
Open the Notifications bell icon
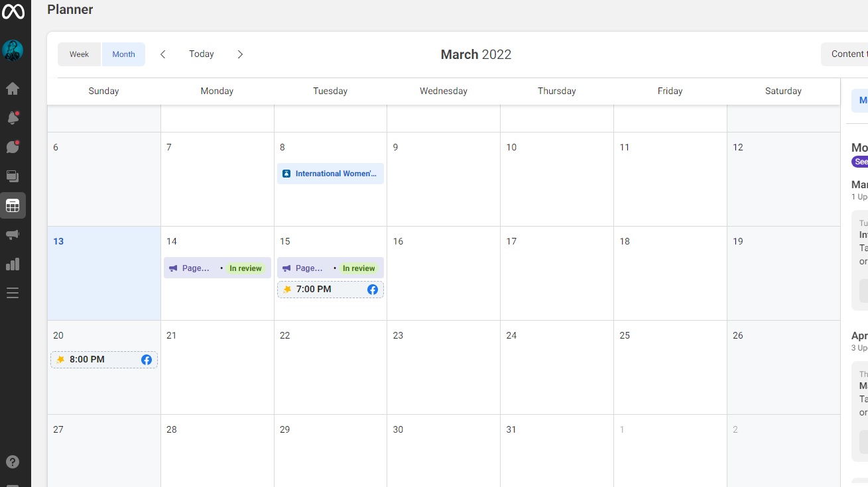click(x=13, y=118)
